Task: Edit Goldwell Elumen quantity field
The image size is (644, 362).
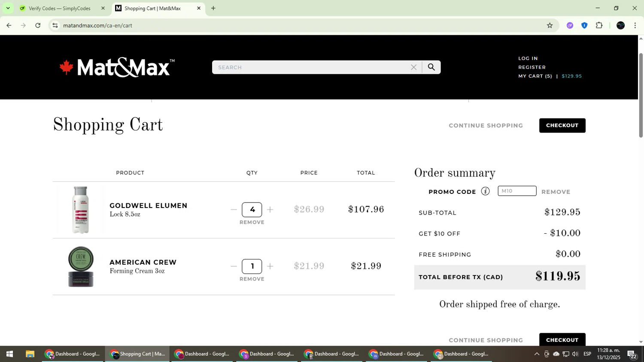Action: 252,210
